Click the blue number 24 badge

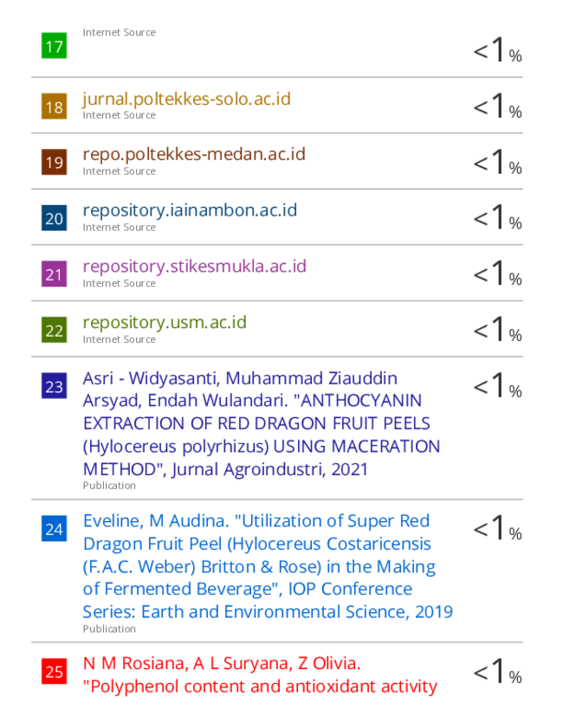54,528
